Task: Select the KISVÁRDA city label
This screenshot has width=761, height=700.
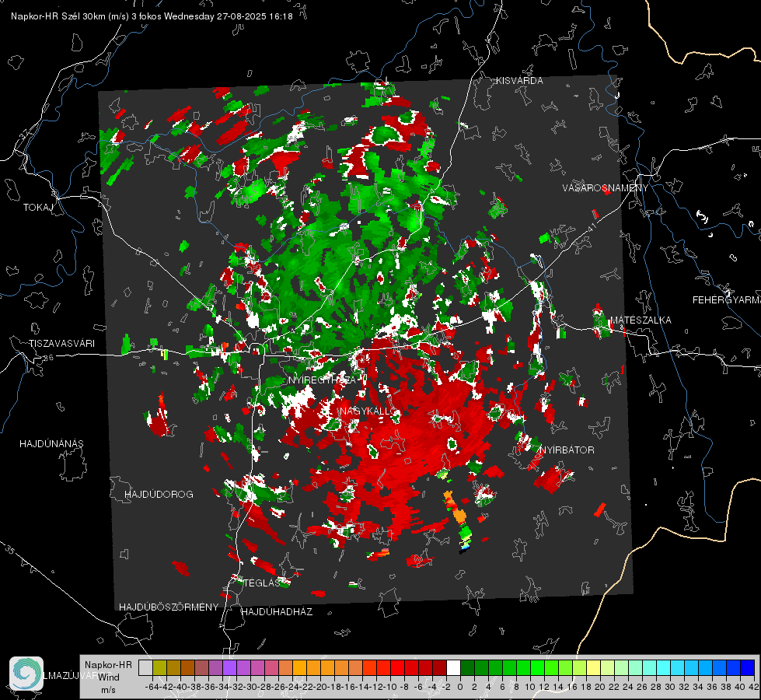Action: click(x=519, y=81)
